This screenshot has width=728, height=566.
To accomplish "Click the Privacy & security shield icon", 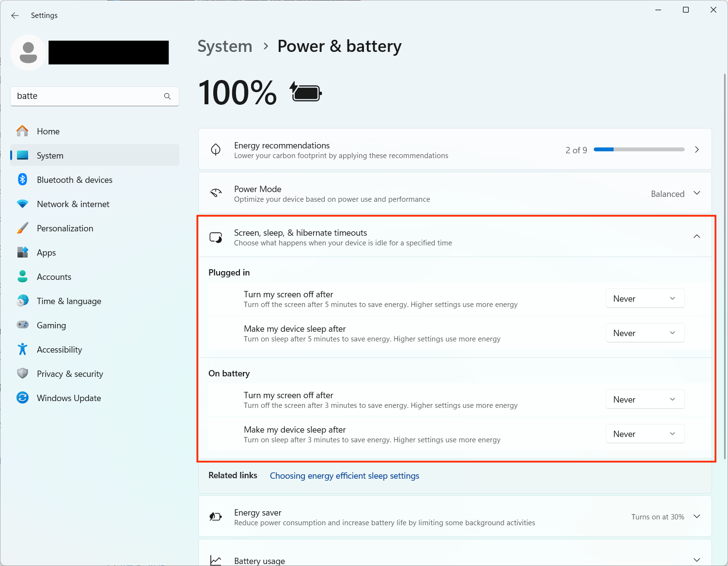I will coord(22,373).
